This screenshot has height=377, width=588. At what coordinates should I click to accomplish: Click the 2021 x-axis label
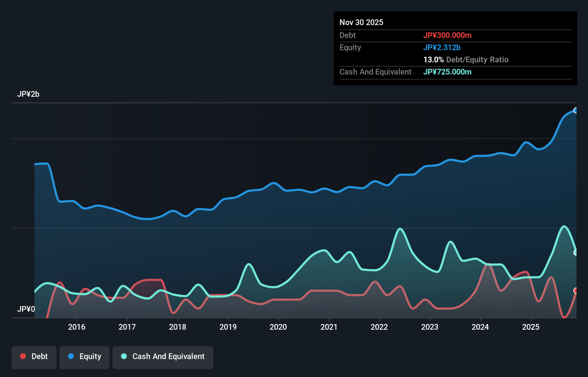pos(329,327)
